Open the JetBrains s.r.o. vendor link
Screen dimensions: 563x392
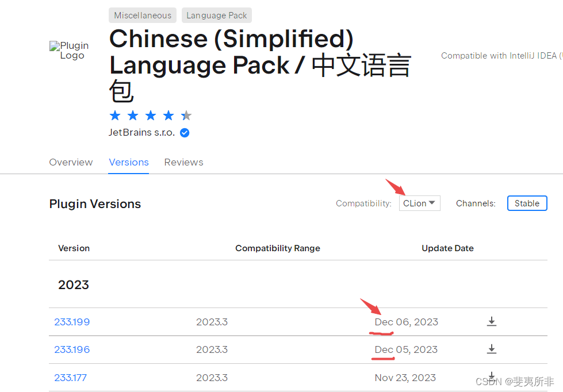click(x=141, y=132)
